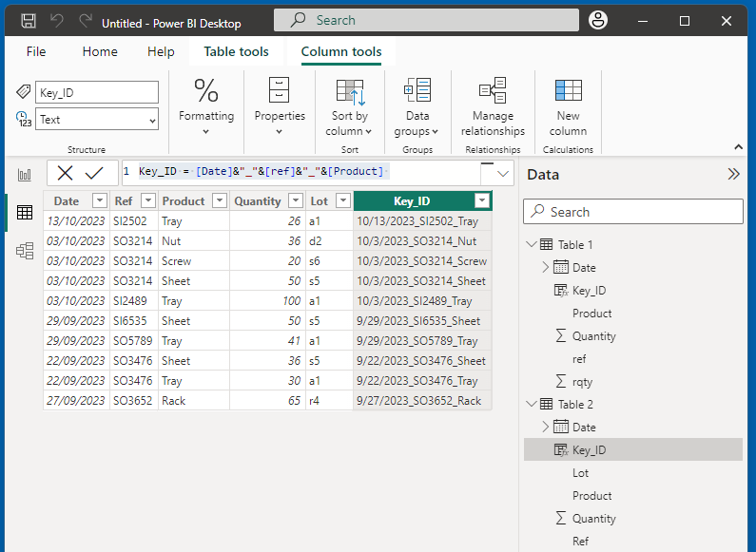Collapse Table 2 in Data pane

[x=532, y=404]
